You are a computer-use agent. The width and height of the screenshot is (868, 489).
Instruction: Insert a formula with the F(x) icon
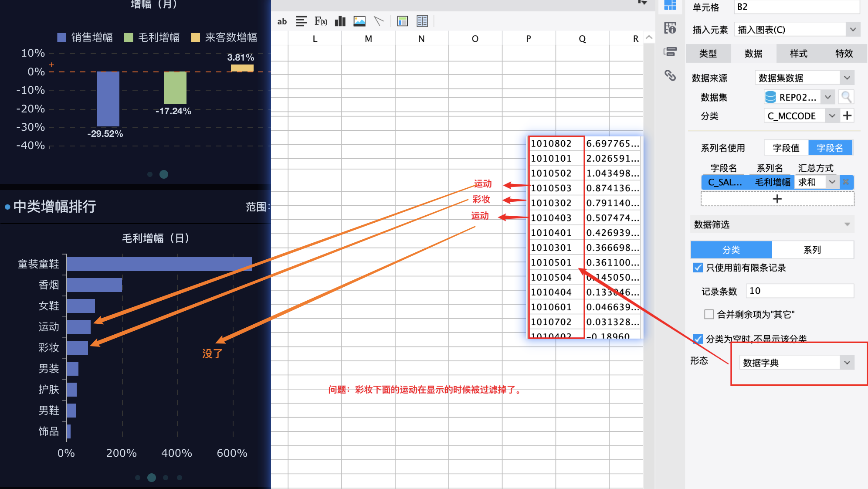coord(321,21)
